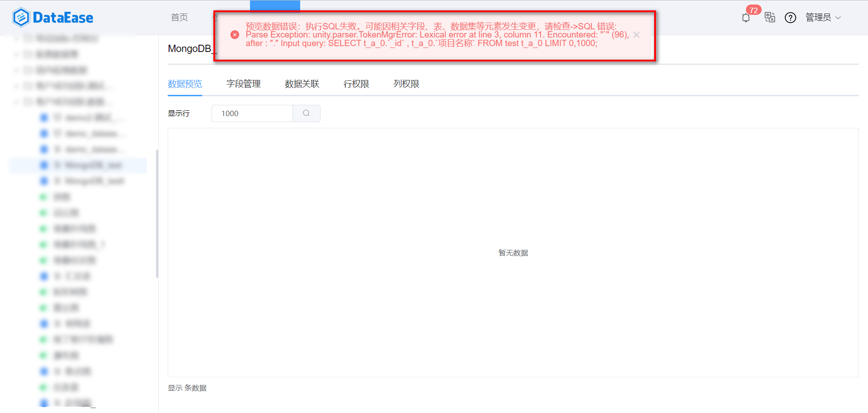
Task: Click the red error icon in alert
Action: [235, 35]
